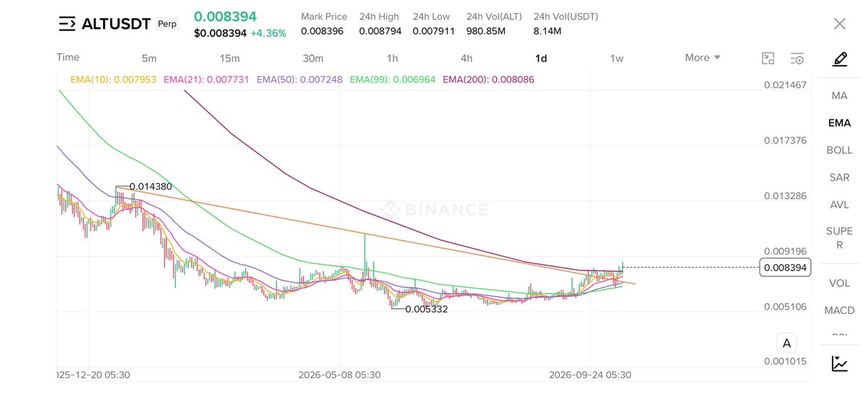This screenshot has width=868, height=400.
Task: Click the 0.005332 low price marker
Action: tap(427, 309)
